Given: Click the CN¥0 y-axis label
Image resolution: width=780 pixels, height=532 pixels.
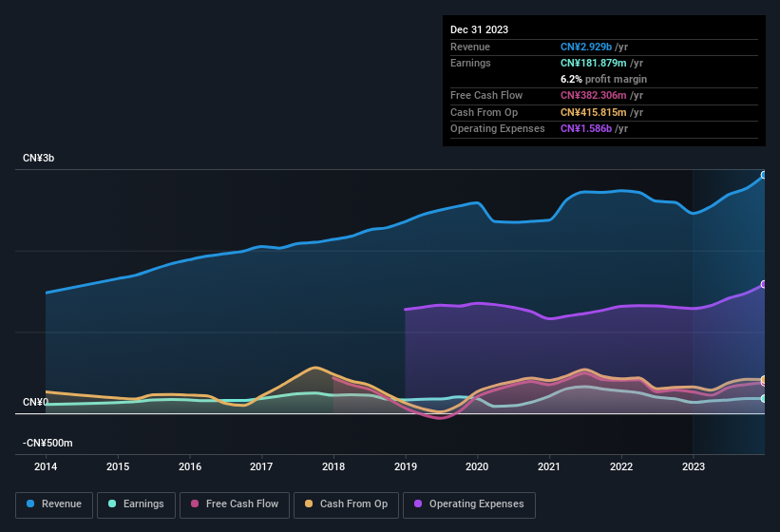Looking at the screenshot, I should pyautogui.click(x=36, y=402).
